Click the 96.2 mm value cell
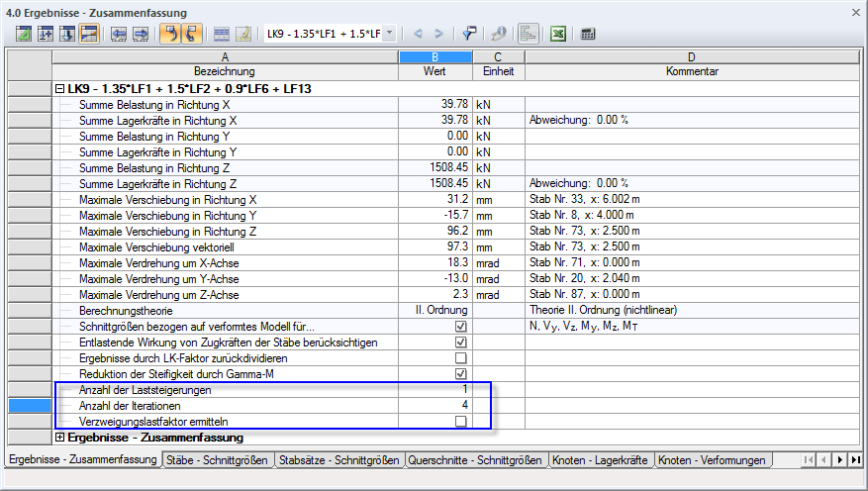 tap(435, 232)
